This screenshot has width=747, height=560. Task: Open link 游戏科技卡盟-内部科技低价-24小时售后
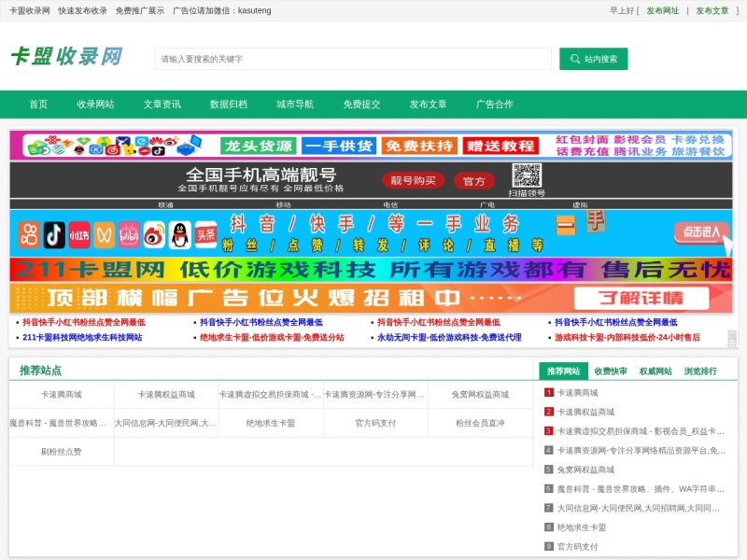click(627, 337)
